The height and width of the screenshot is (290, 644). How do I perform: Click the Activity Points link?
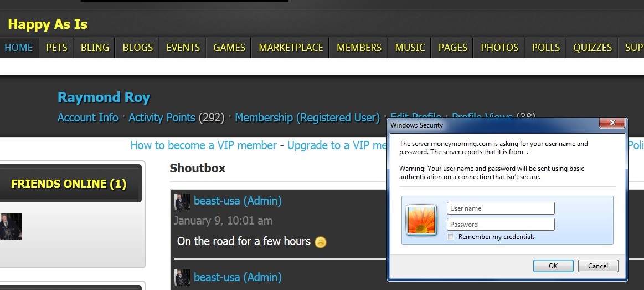pos(162,118)
